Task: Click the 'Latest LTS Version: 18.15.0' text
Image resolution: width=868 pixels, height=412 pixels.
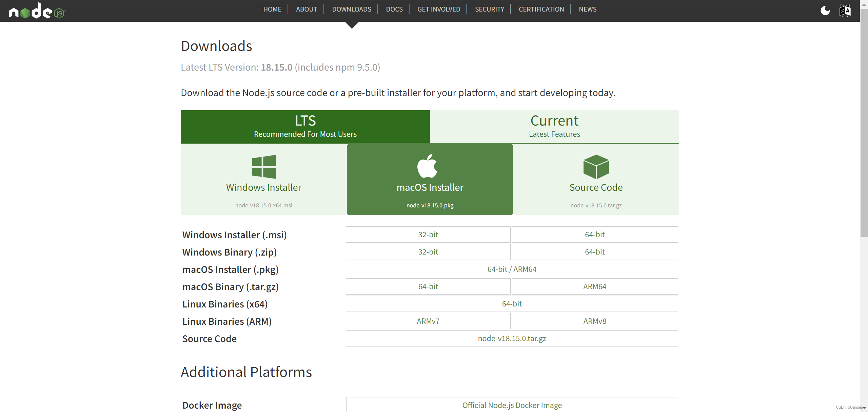Action: [x=237, y=67]
